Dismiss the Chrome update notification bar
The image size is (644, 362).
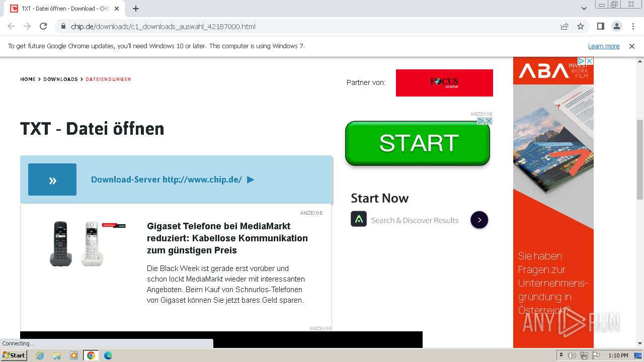pos(632,46)
